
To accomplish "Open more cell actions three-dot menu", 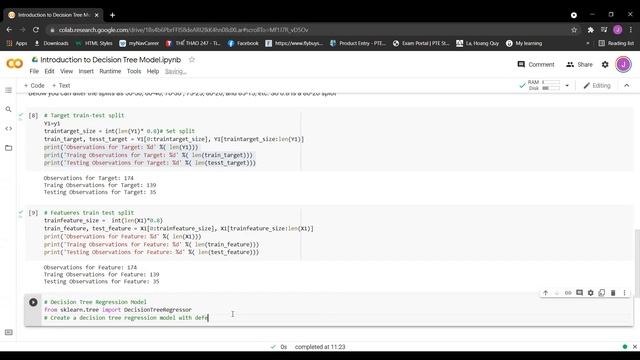I will [x=624, y=293].
